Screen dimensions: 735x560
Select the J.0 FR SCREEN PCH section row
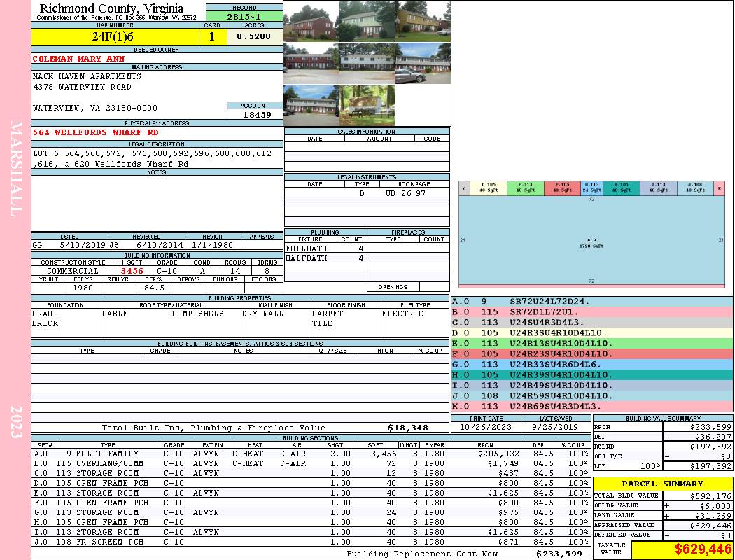310,542
